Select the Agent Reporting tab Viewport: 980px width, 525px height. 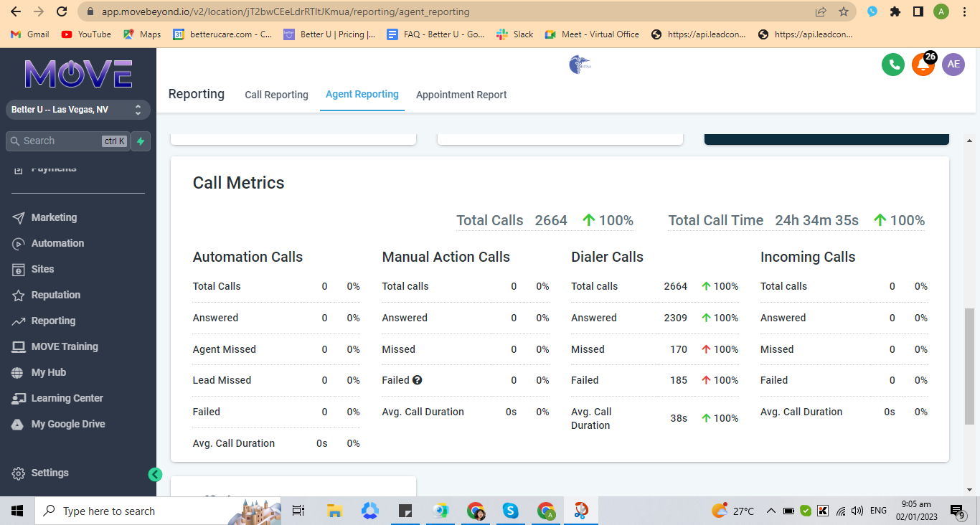tap(362, 94)
